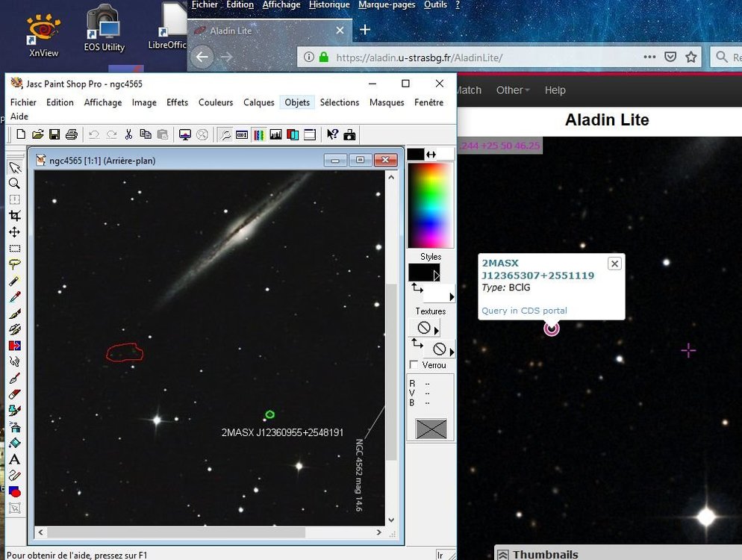Click the Firefox back arrow button
742x560 pixels.
(202, 57)
